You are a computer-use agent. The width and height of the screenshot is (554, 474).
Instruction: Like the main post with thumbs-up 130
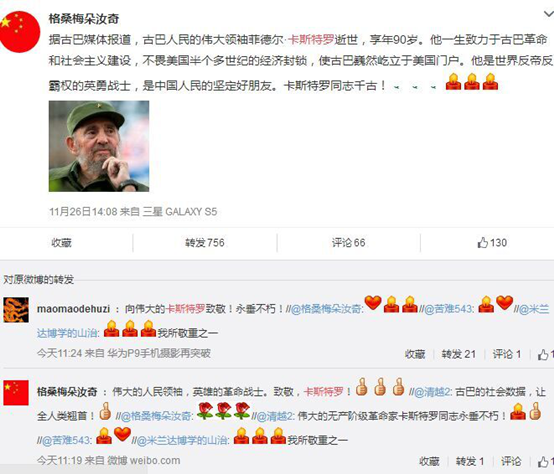click(492, 243)
